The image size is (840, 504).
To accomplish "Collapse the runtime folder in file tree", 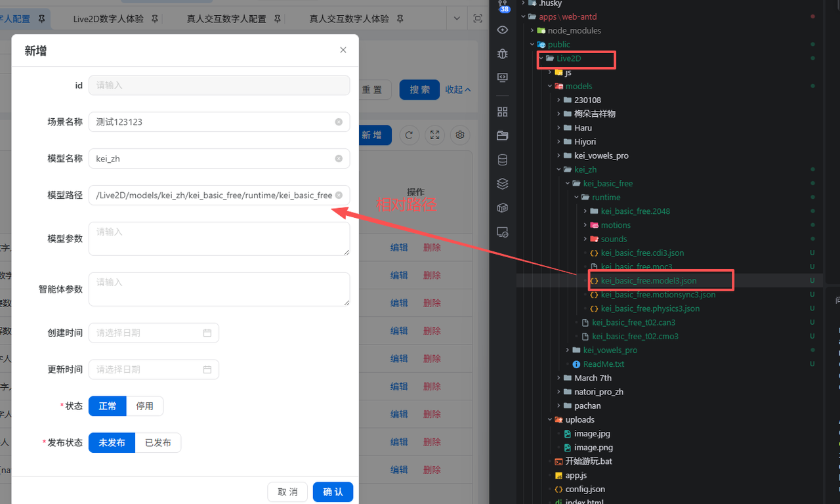I will [577, 198].
